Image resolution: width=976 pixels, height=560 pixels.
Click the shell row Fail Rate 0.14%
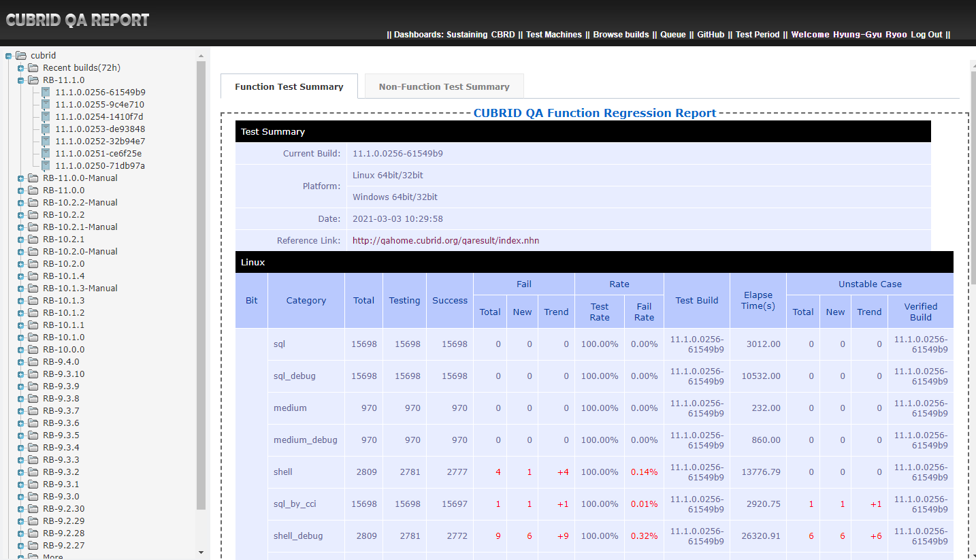(x=644, y=472)
